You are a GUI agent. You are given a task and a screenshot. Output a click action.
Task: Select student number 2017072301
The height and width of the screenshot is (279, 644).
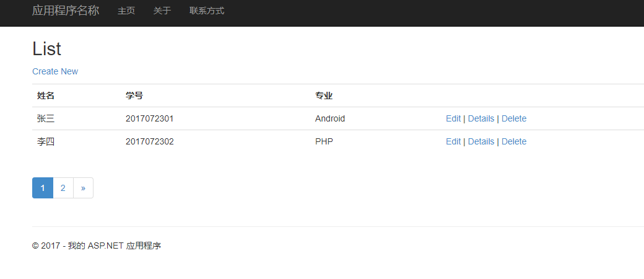pyautogui.click(x=149, y=118)
